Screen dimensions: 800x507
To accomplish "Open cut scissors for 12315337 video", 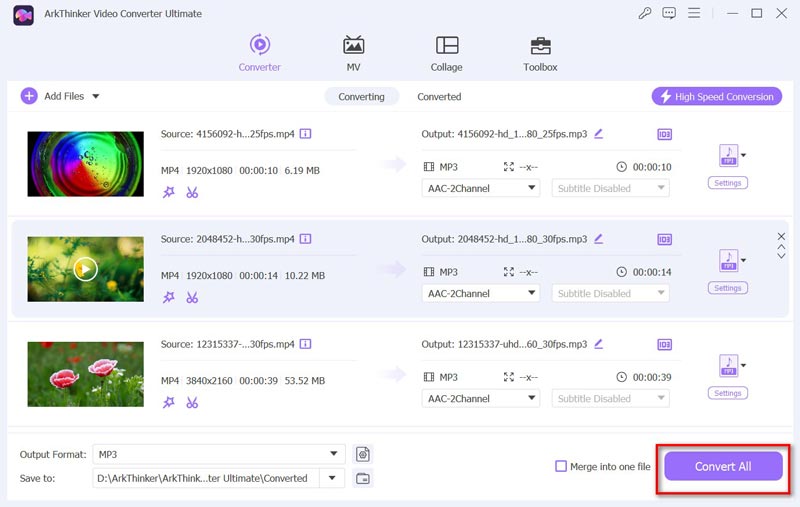I will [192, 402].
